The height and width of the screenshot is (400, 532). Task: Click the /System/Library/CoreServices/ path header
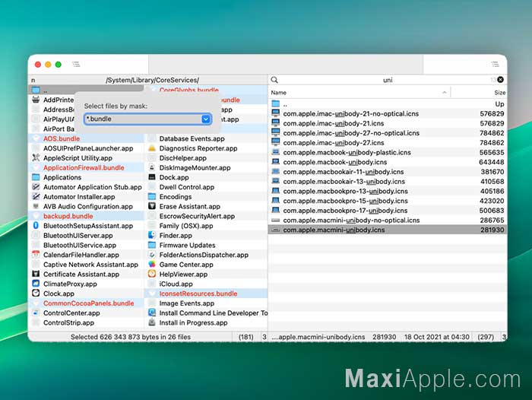[152, 80]
